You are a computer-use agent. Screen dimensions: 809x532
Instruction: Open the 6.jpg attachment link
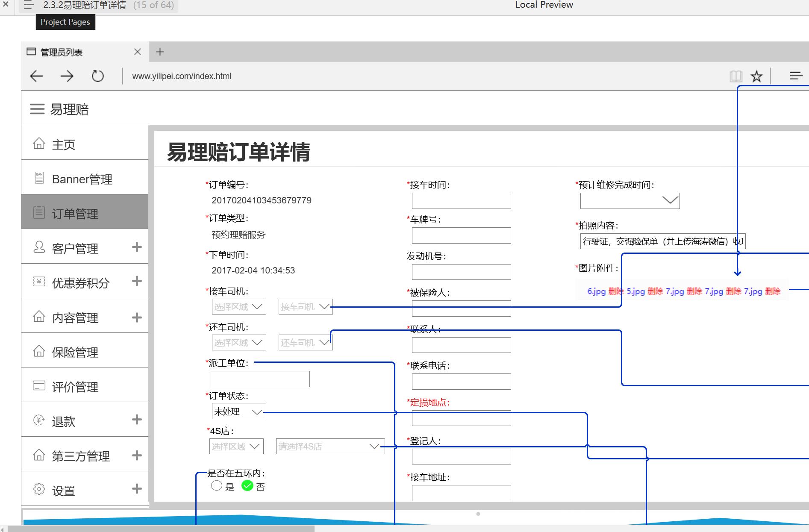click(596, 291)
